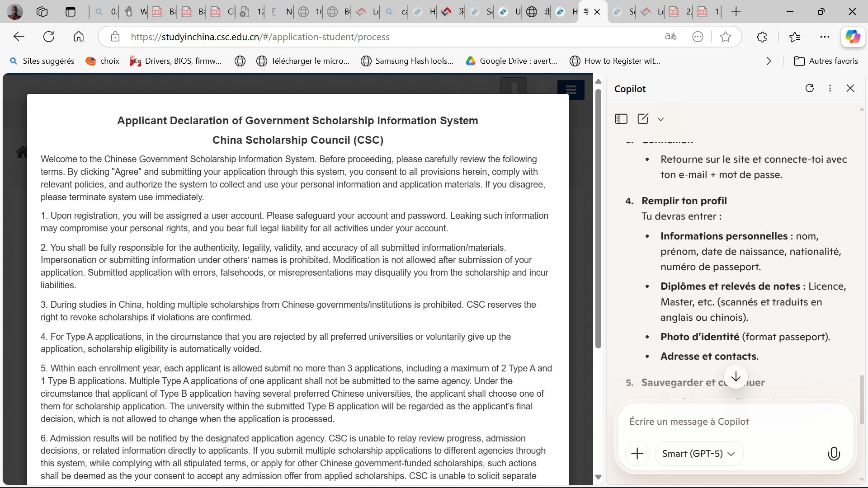Add this page to favorites star
Viewport: 868px width, 488px height.
click(x=726, y=37)
